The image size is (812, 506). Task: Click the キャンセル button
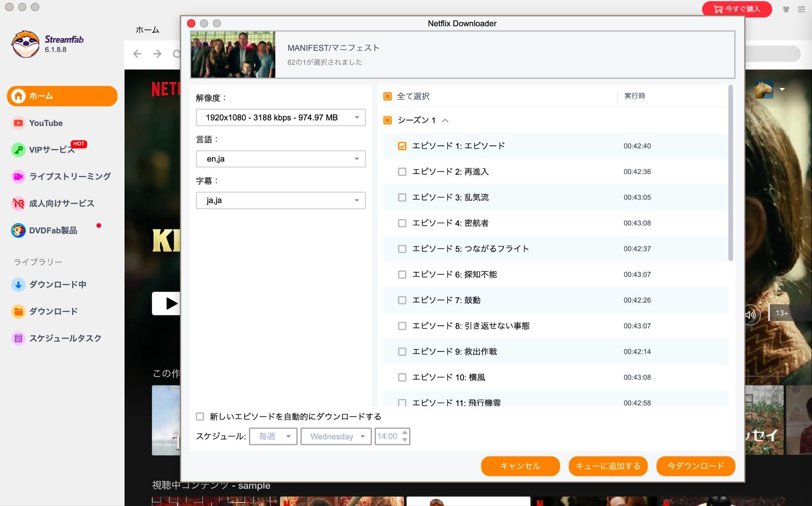pyautogui.click(x=520, y=466)
